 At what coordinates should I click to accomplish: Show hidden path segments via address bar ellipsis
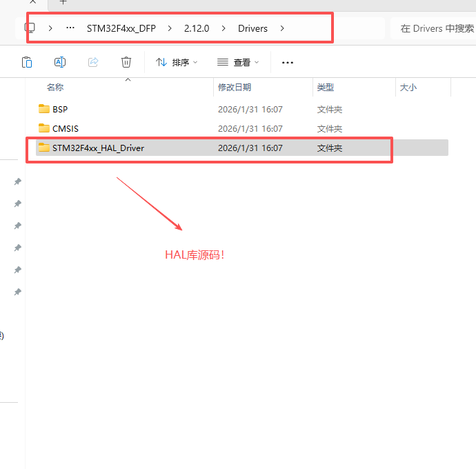[70, 28]
